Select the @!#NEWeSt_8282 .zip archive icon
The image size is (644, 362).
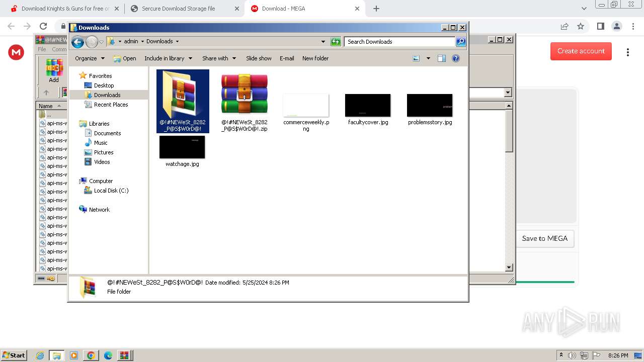(245, 95)
